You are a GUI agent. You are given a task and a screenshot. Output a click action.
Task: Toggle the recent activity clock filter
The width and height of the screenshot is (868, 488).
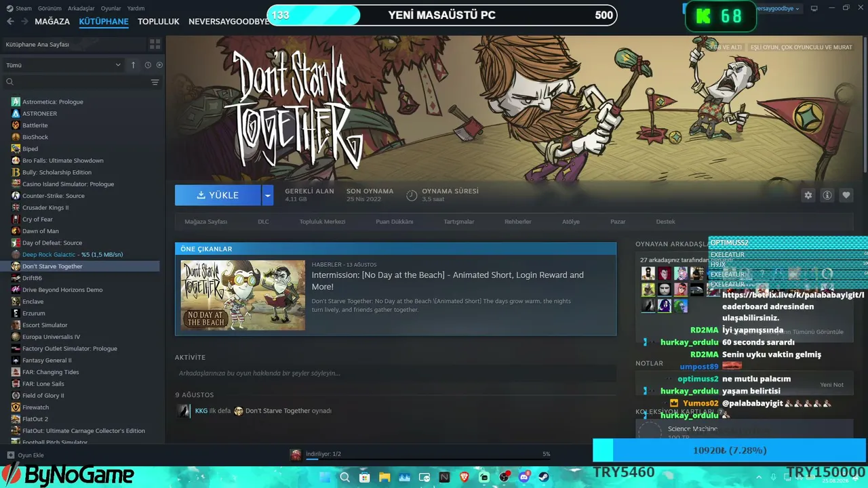click(x=148, y=65)
